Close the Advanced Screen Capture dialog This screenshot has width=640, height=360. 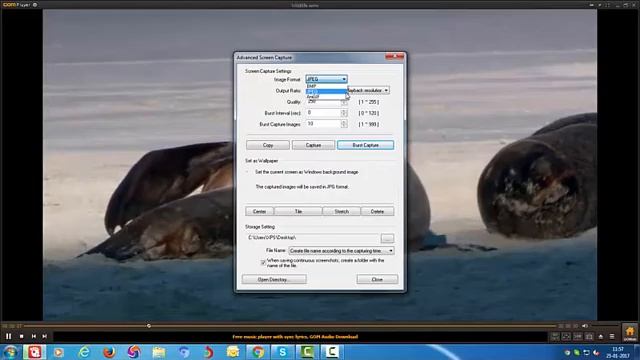coord(377,280)
